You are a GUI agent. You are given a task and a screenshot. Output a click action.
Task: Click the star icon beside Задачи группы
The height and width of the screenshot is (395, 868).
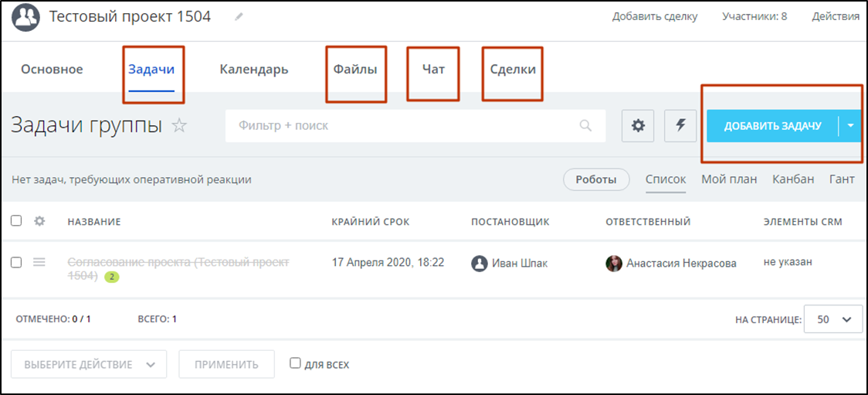179,126
